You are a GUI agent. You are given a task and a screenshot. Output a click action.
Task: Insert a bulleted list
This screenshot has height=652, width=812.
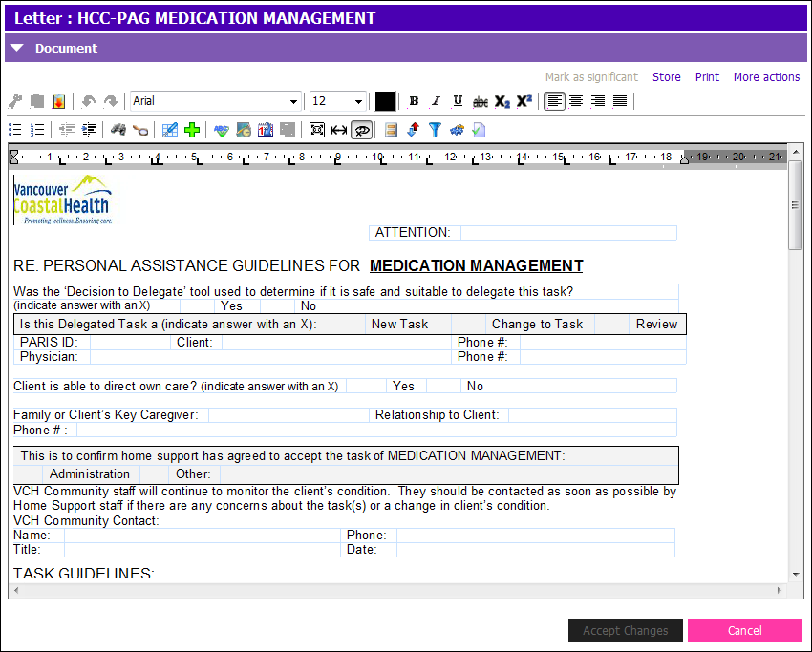click(15, 130)
